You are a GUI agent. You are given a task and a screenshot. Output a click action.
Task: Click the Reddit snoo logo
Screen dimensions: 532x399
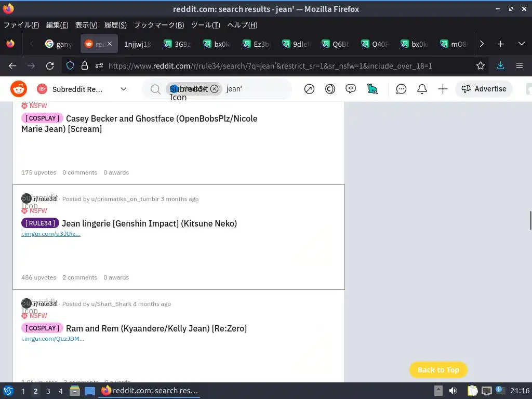coord(19,89)
